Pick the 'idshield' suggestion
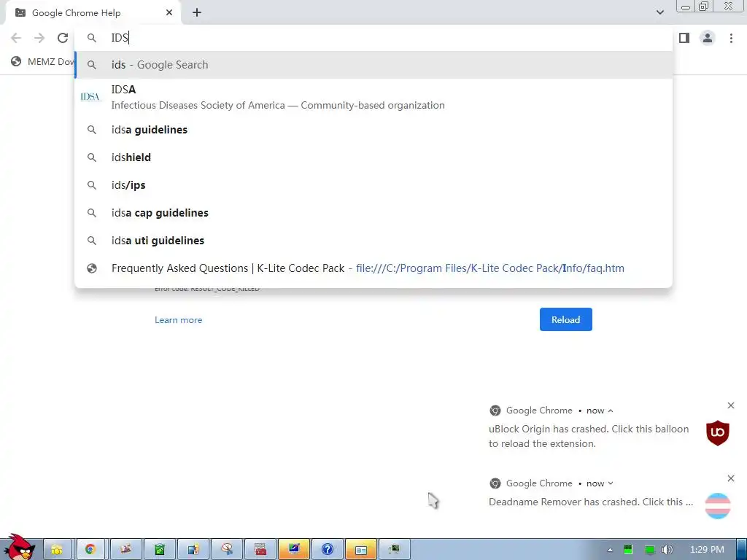This screenshot has height=560, width=747. (x=373, y=157)
